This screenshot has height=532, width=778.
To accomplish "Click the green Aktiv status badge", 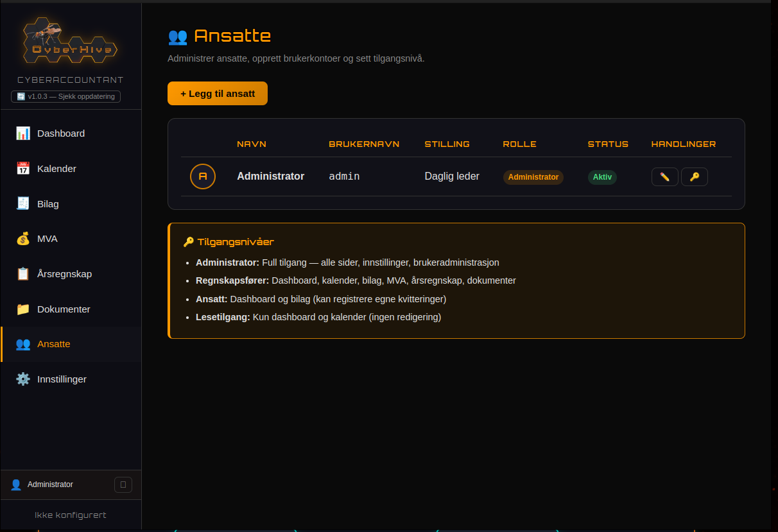I will coord(602,177).
